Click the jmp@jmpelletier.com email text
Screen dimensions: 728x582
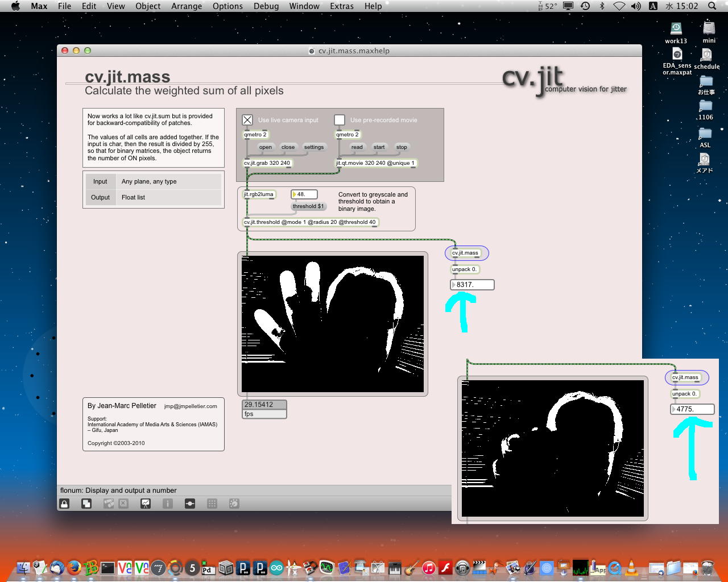[191, 406]
